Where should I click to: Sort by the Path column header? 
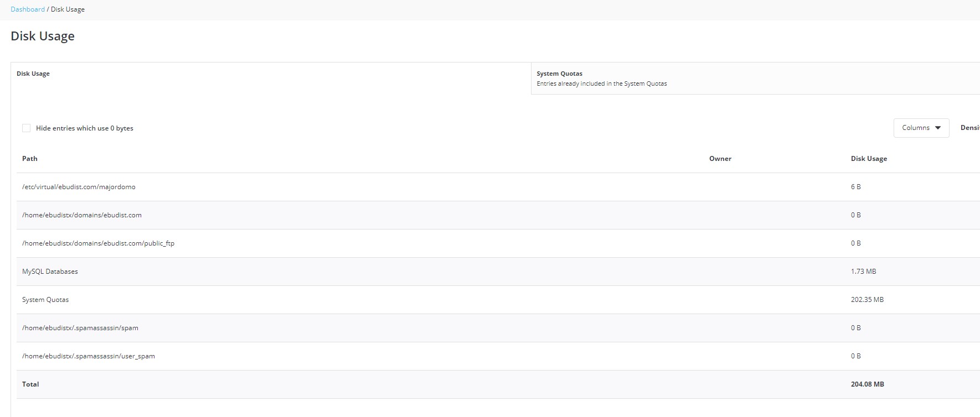point(30,159)
